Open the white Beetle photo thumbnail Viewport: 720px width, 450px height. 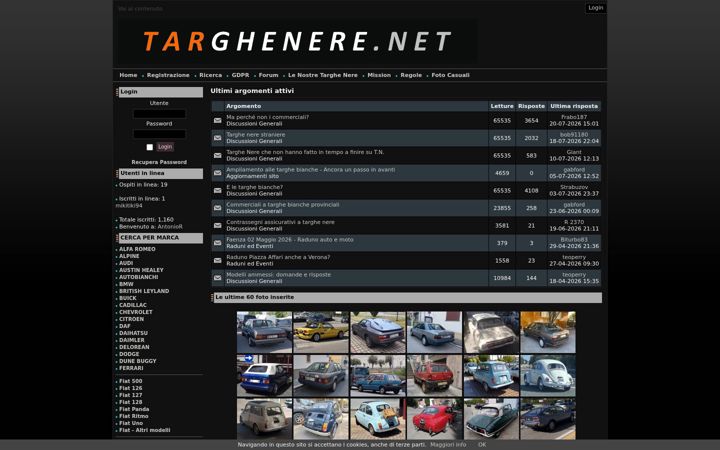pyautogui.click(x=548, y=376)
